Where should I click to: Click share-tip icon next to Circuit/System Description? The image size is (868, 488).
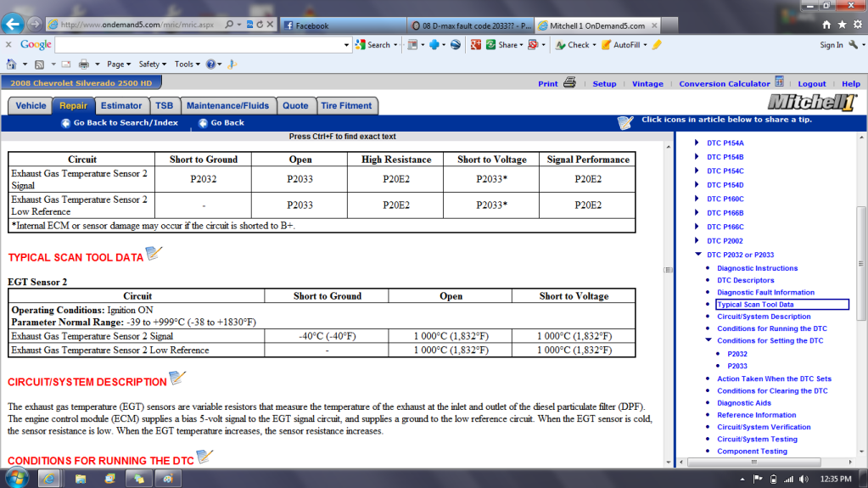(177, 379)
